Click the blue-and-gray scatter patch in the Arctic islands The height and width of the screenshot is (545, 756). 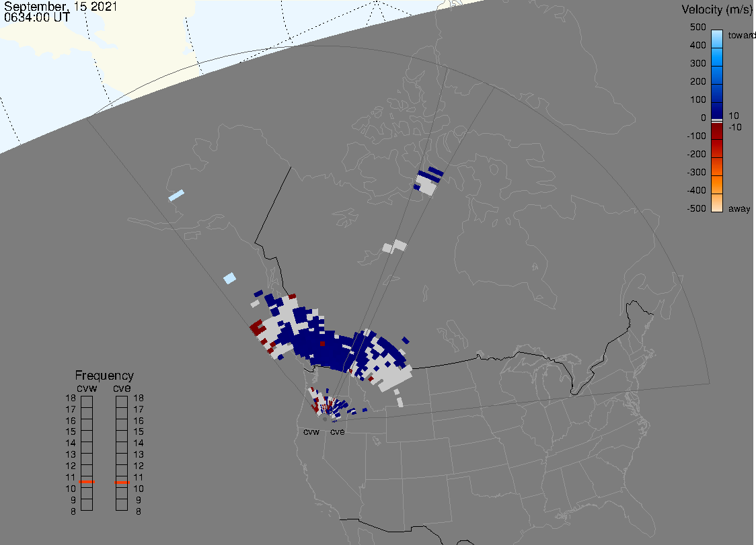428,181
